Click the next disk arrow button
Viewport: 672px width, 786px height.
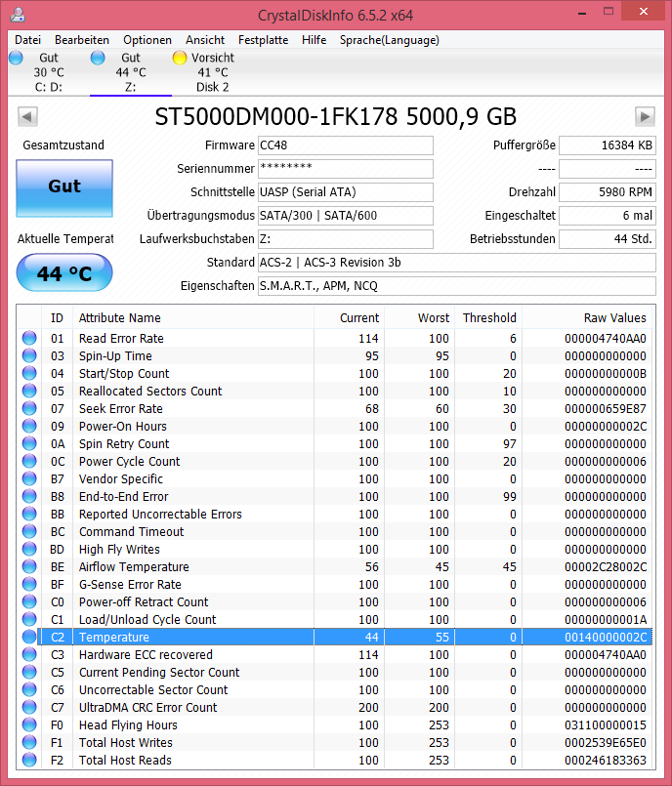click(645, 117)
